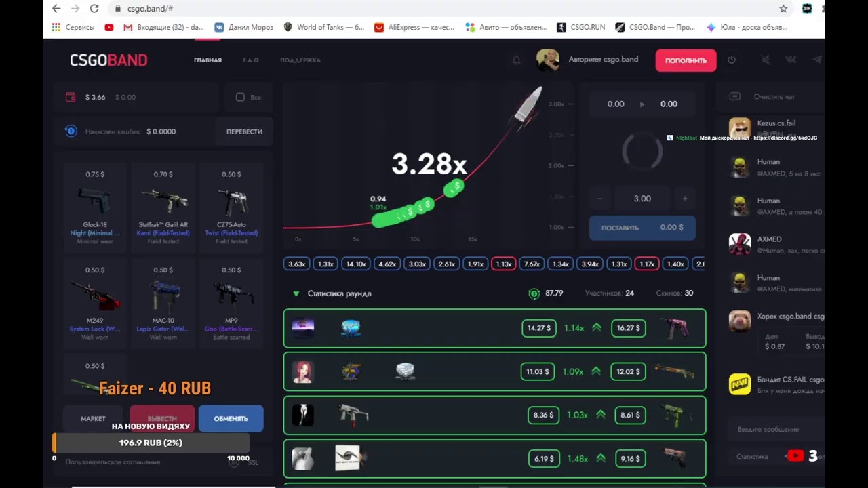The width and height of the screenshot is (868, 488).
Task: Open AXMED's chat avatar
Action: click(740, 243)
